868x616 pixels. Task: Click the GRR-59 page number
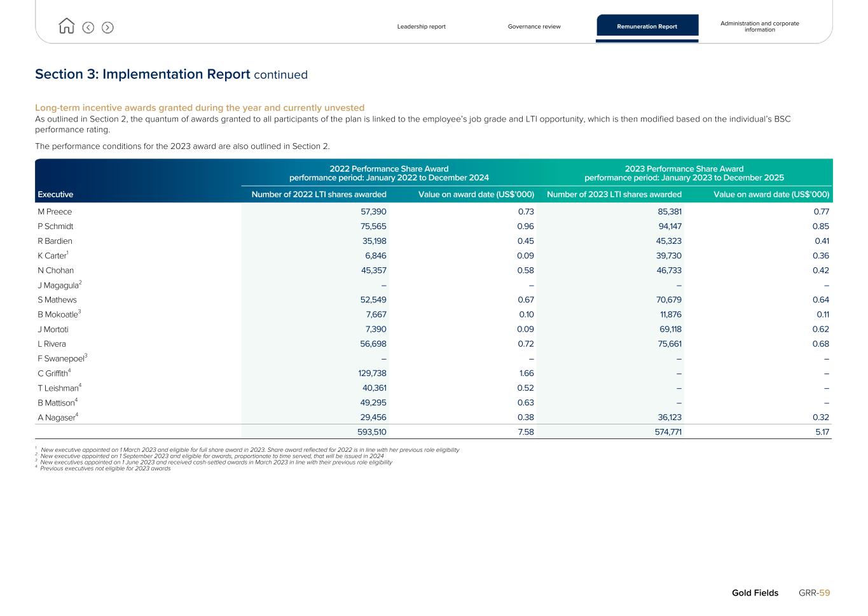pyautogui.click(x=814, y=593)
